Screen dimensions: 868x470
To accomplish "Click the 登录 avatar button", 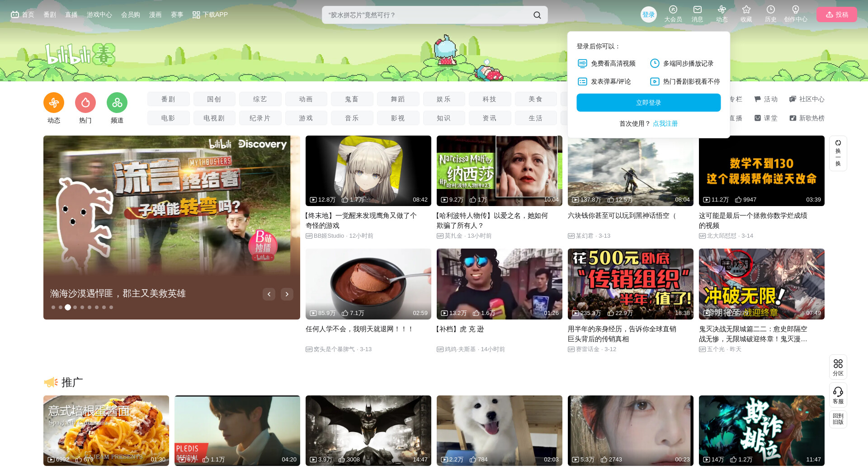I will click(x=649, y=14).
